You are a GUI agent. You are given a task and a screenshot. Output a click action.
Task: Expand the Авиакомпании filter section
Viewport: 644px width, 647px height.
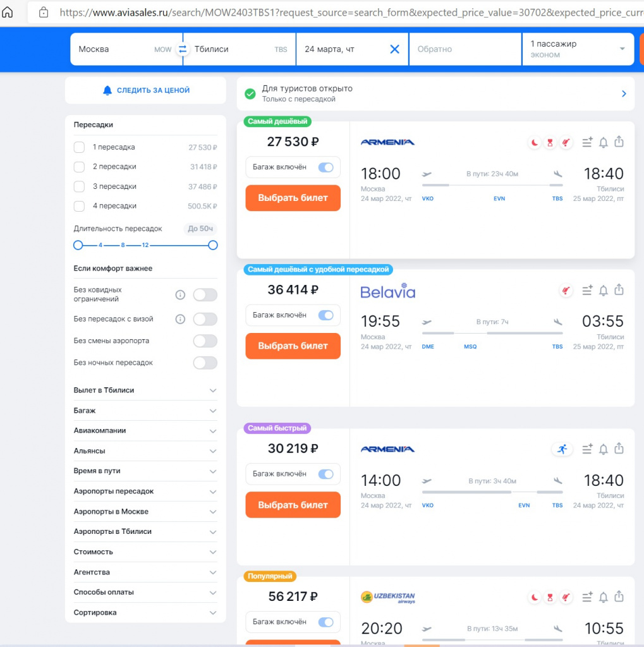[145, 431]
